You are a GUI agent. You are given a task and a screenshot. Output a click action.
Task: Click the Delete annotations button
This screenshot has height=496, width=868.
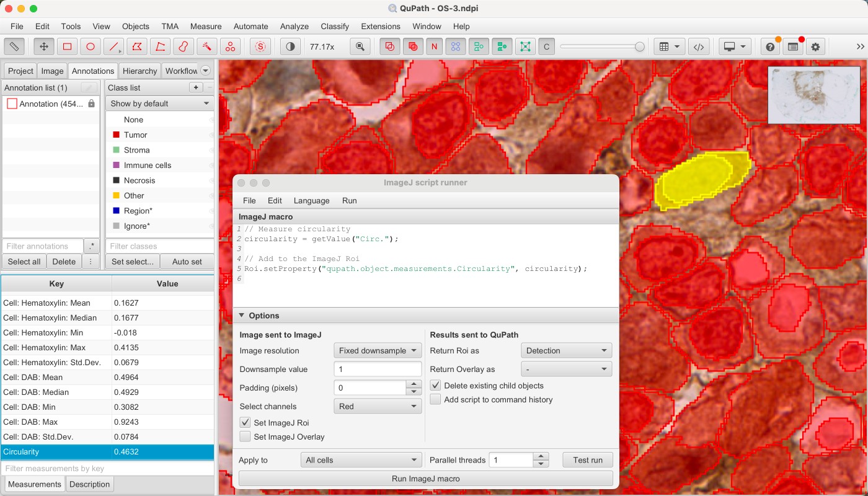coord(64,262)
